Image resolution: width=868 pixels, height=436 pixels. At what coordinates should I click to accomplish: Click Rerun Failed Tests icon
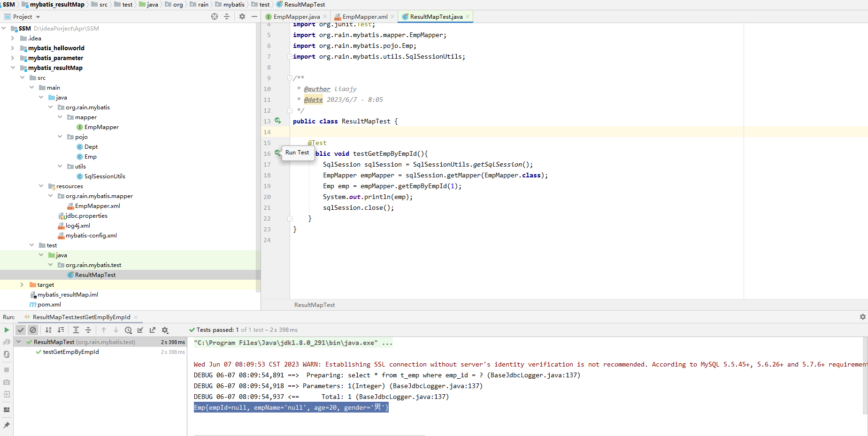pyautogui.click(x=7, y=342)
